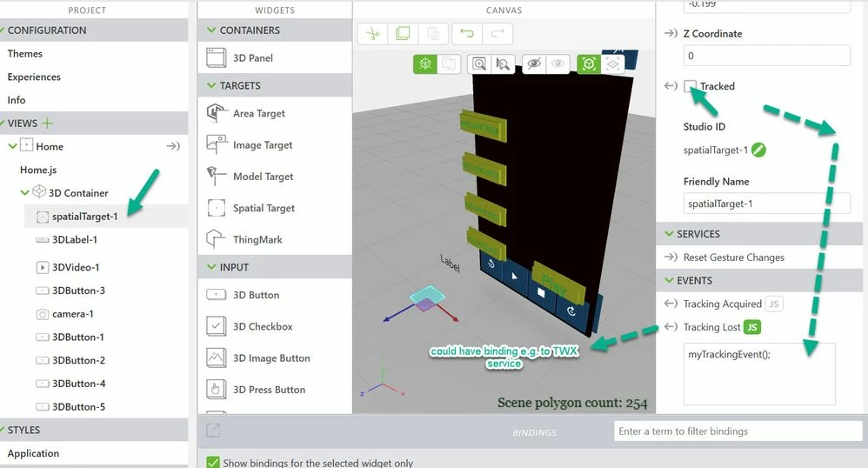Show all hidden components with eye icon
Screen dimensions: 868x468
click(x=558, y=64)
